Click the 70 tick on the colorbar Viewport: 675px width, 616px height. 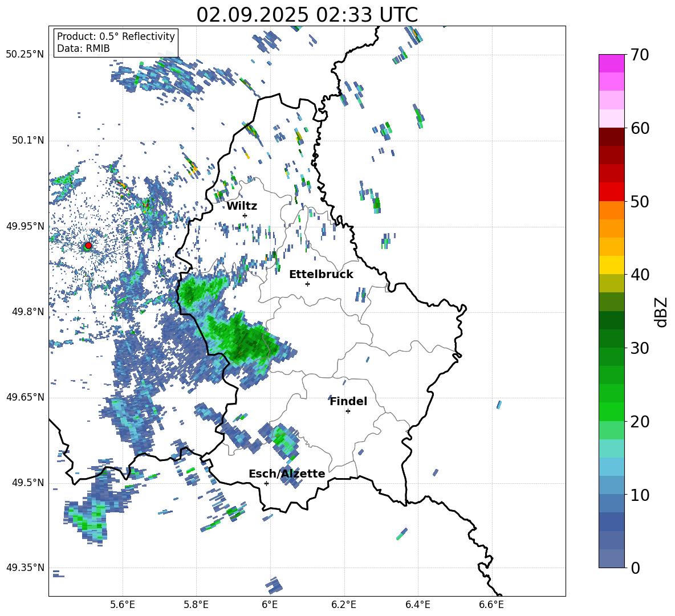640,55
